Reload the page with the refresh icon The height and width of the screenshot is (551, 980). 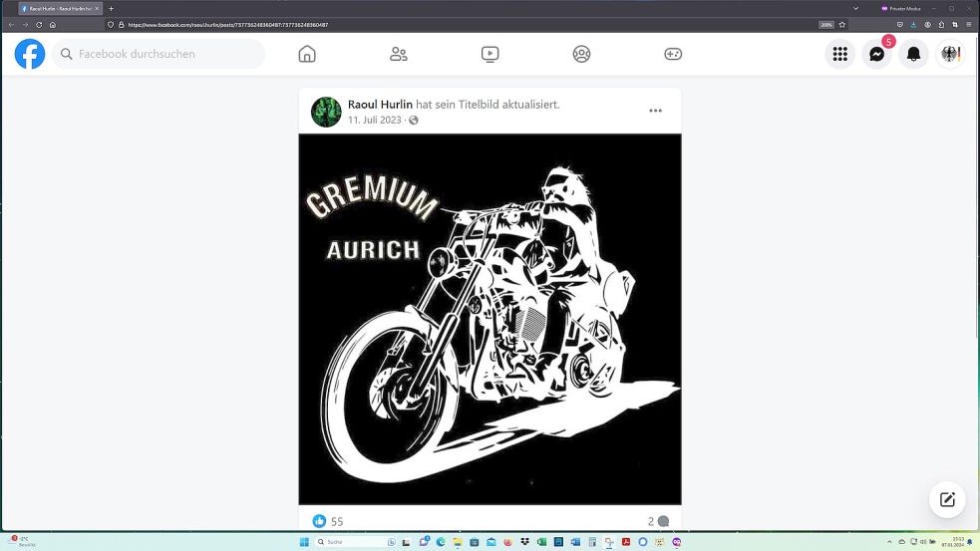pyautogui.click(x=39, y=25)
